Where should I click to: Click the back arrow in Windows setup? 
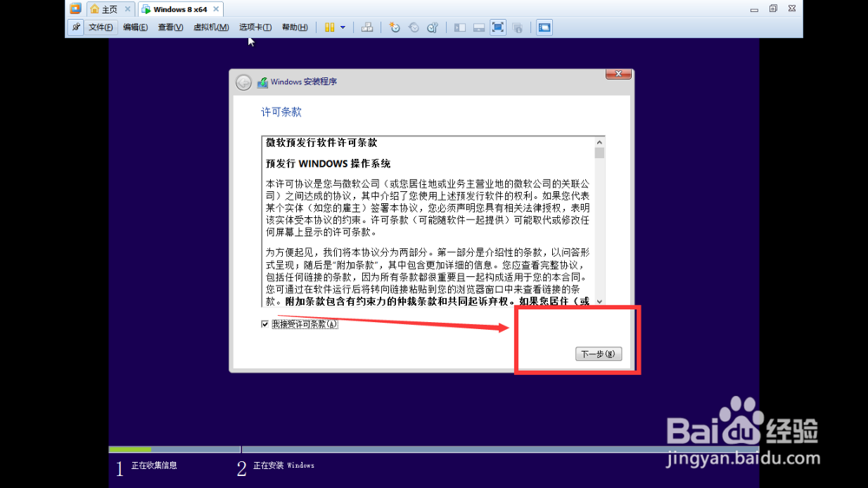[x=244, y=82]
